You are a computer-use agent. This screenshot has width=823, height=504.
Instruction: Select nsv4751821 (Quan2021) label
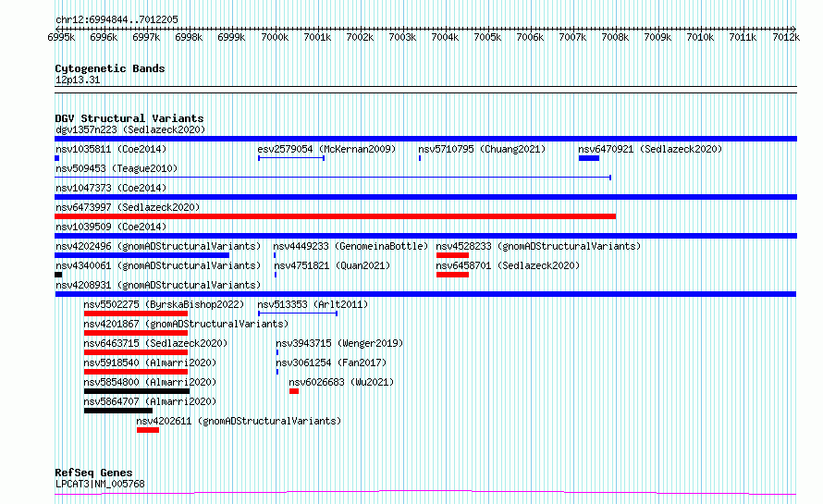(x=332, y=265)
